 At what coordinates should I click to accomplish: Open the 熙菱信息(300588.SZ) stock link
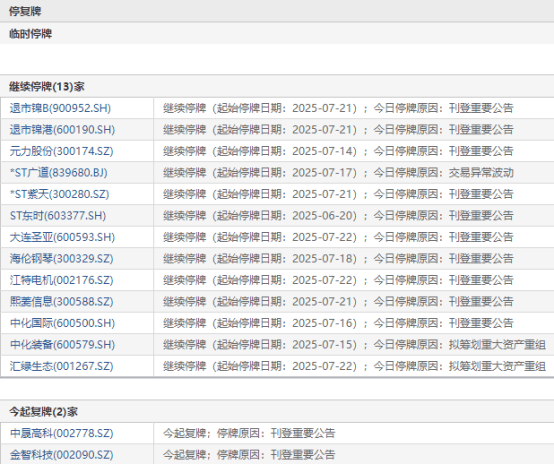point(61,301)
